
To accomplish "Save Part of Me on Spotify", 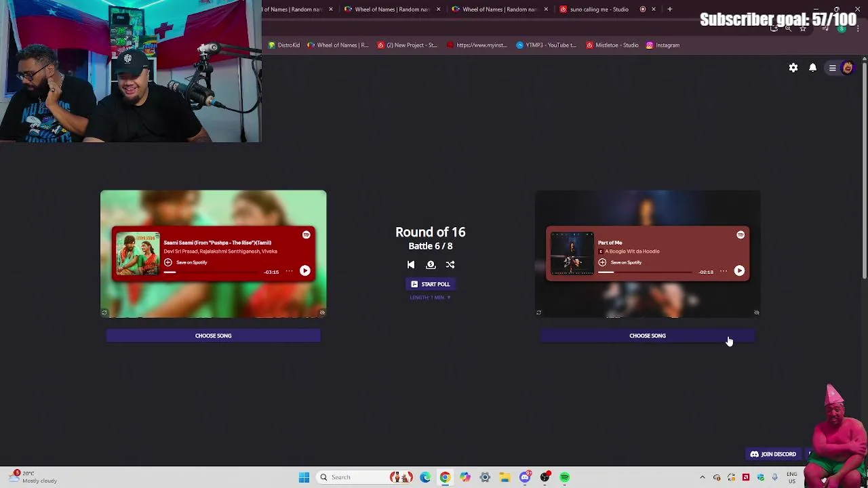I will (x=620, y=262).
